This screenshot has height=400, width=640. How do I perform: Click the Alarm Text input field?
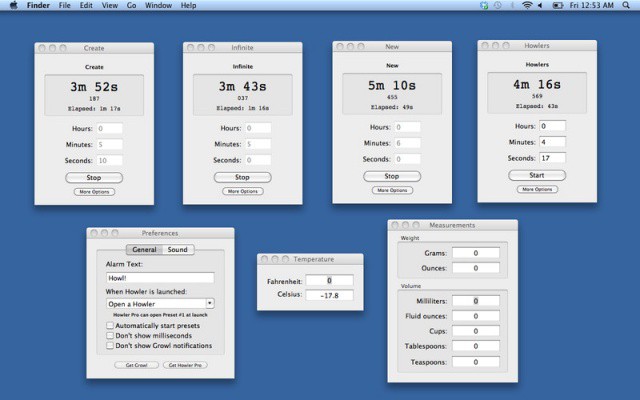(x=160, y=278)
